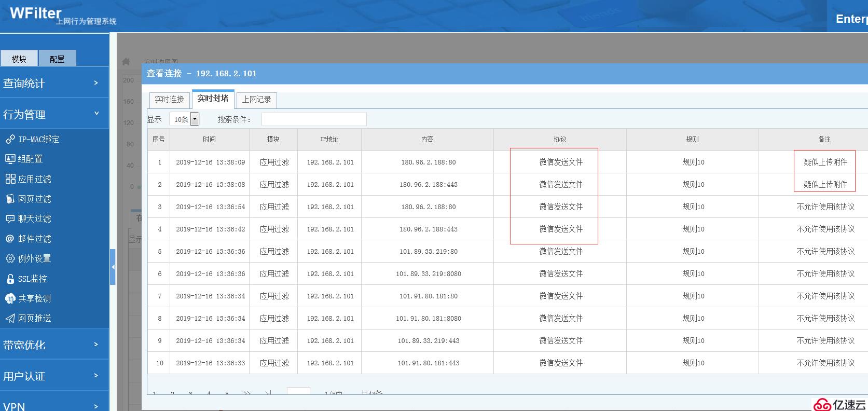Click 不允许使用该协议 in row 3

825,207
